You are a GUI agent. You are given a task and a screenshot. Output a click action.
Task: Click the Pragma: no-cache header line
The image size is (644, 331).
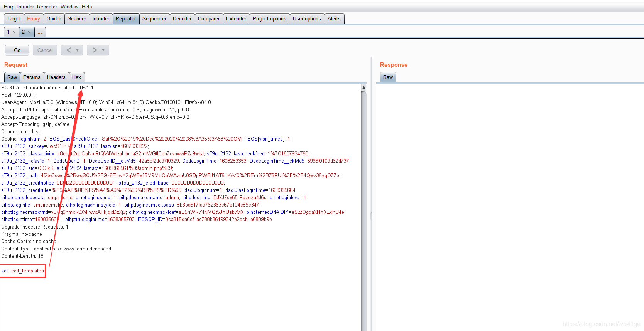click(22, 234)
